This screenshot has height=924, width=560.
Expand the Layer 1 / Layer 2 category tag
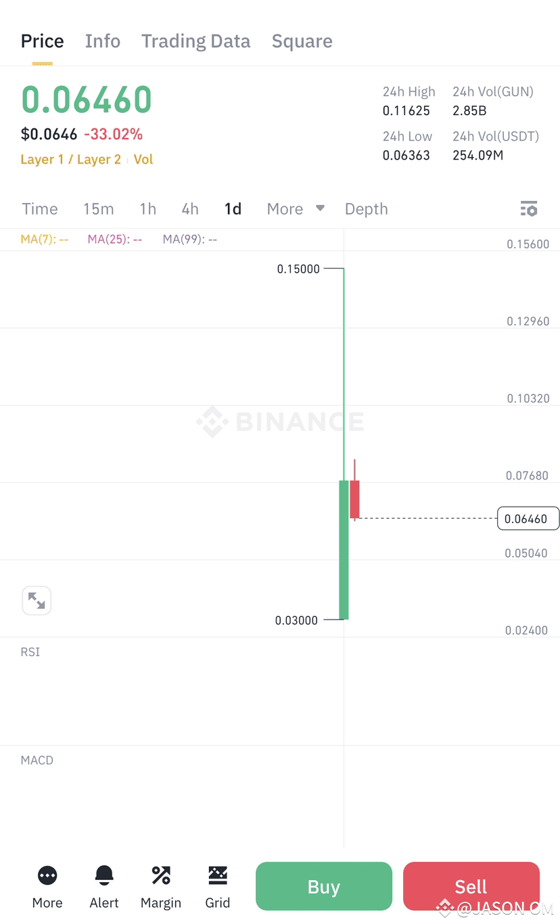pyautogui.click(x=70, y=160)
